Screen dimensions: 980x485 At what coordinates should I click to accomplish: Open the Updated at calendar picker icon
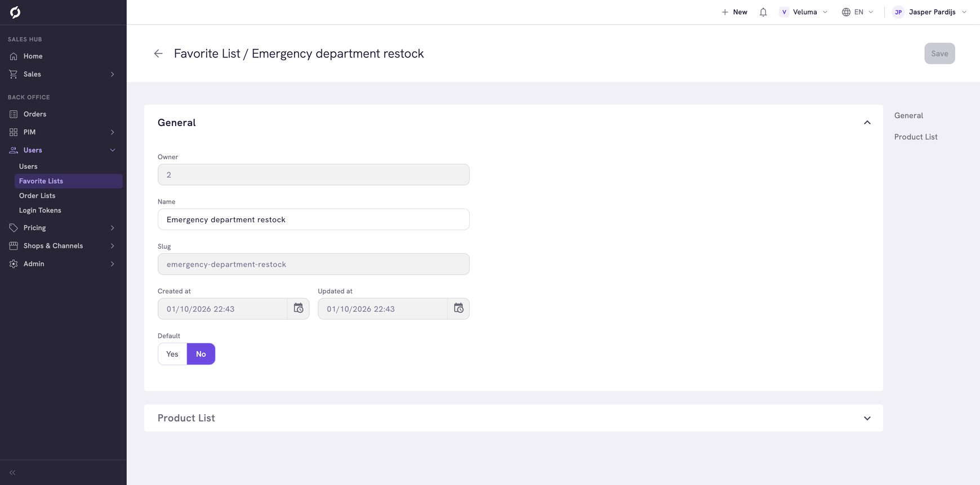pos(458,308)
